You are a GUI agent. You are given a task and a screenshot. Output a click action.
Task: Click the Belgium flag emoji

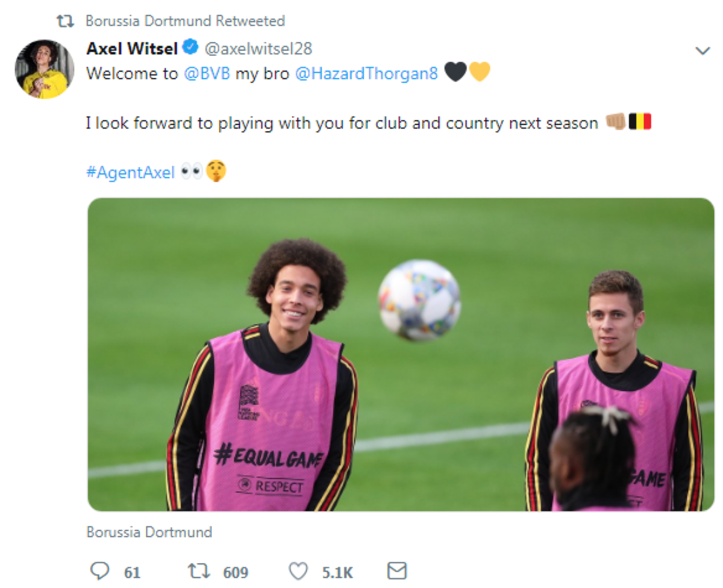[640, 122]
